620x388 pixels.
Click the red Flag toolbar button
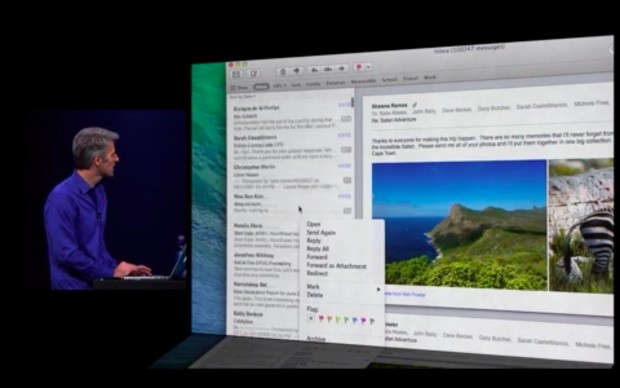pyautogui.click(x=359, y=68)
